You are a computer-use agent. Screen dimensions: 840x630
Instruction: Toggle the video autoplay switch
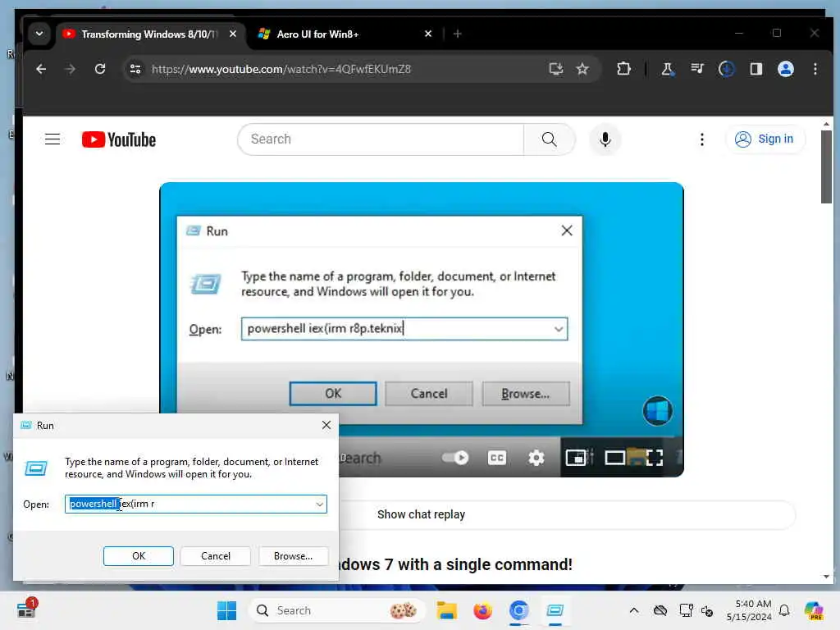455,458
